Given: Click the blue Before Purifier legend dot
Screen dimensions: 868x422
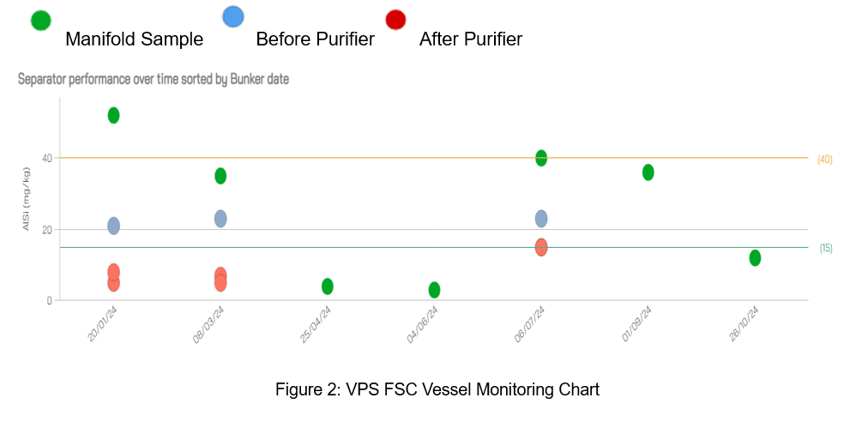Looking at the screenshot, I should (x=232, y=16).
